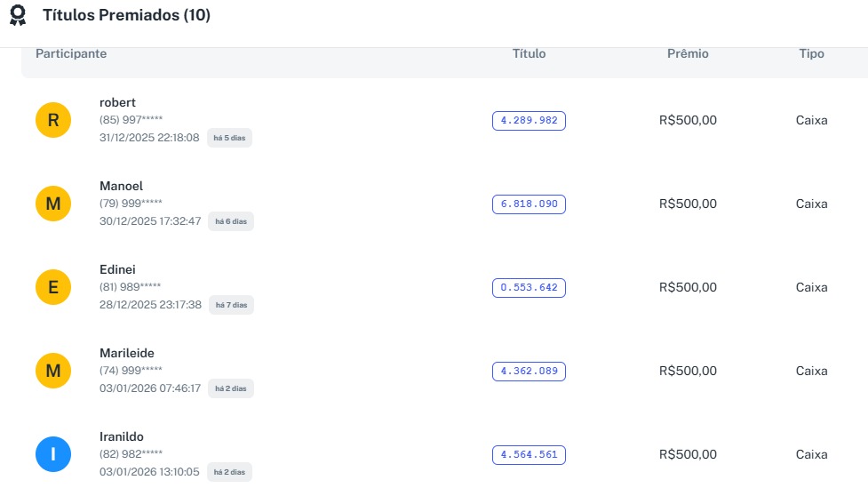
Task: Click the award ribbon icon beside Títulos Premiados
Action: (x=18, y=17)
